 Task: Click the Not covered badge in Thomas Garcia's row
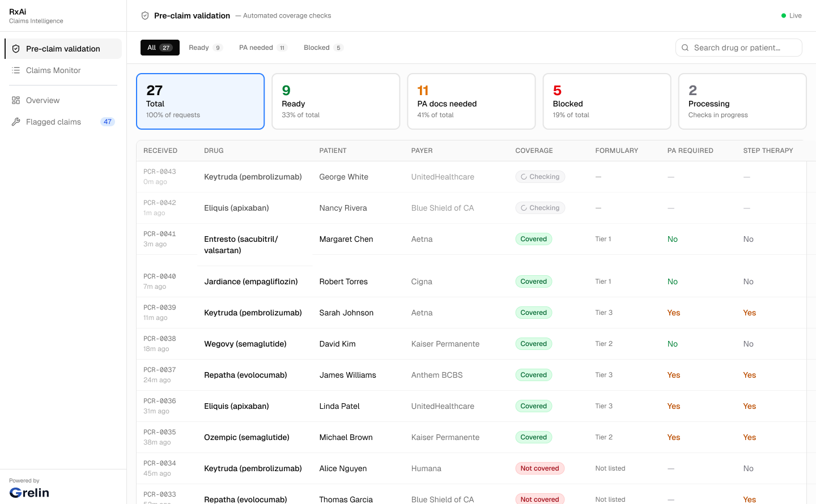pos(539,499)
